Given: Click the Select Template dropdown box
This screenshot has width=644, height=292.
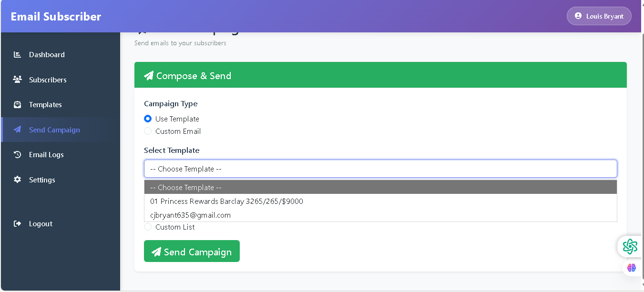Looking at the screenshot, I should point(380,169).
